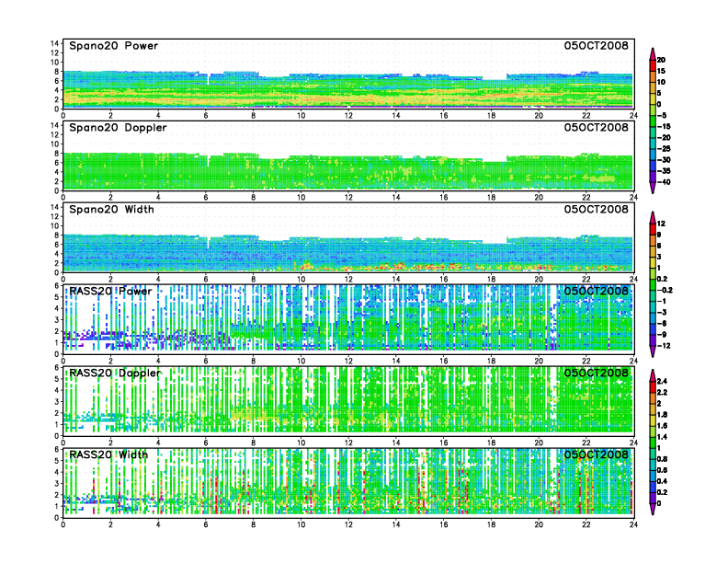This screenshot has height=563, width=728.
Task: Click hour 24 tick under Spano20 Power plot
Action: click(633, 115)
